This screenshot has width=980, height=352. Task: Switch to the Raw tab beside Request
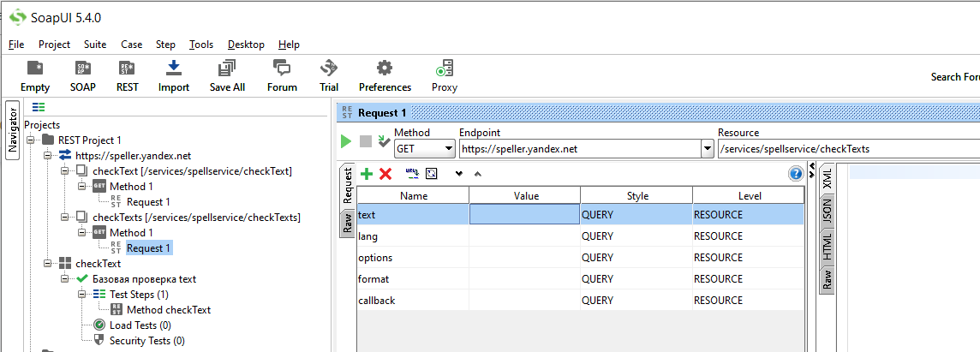point(348,222)
